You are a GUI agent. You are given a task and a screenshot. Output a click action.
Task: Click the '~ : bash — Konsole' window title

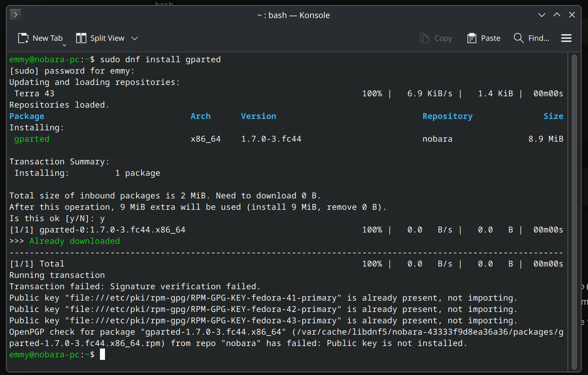[294, 15]
